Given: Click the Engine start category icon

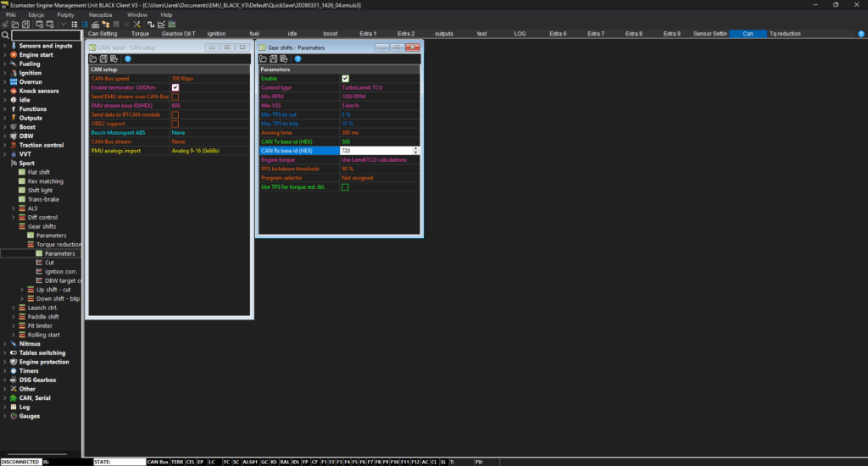Looking at the screenshot, I should (x=14, y=54).
